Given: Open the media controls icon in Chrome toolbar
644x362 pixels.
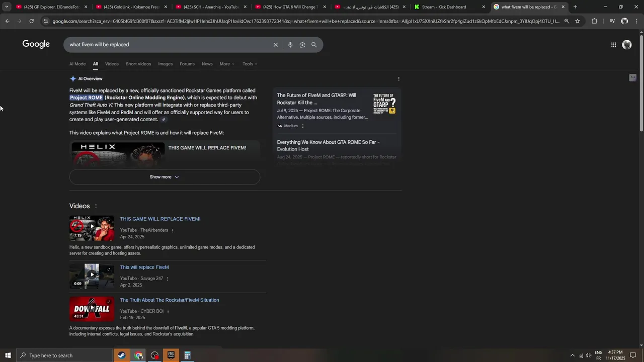Looking at the screenshot, I should 612,21.
